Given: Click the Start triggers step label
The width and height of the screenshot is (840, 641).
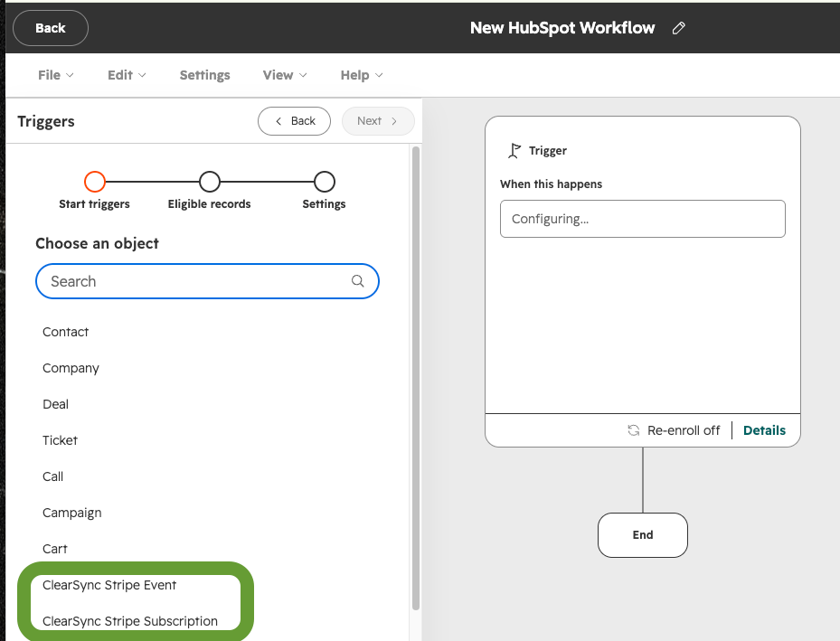Looking at the screenshot, I should 94,204.
